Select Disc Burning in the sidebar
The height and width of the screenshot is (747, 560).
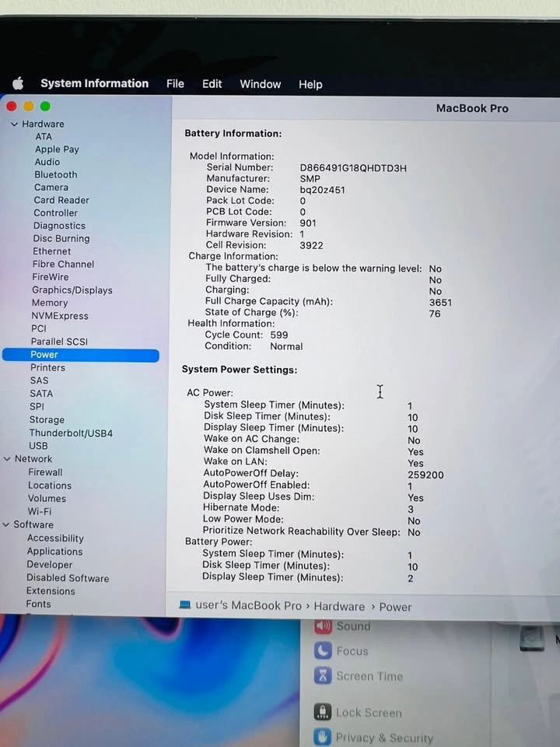click(61, 239)
